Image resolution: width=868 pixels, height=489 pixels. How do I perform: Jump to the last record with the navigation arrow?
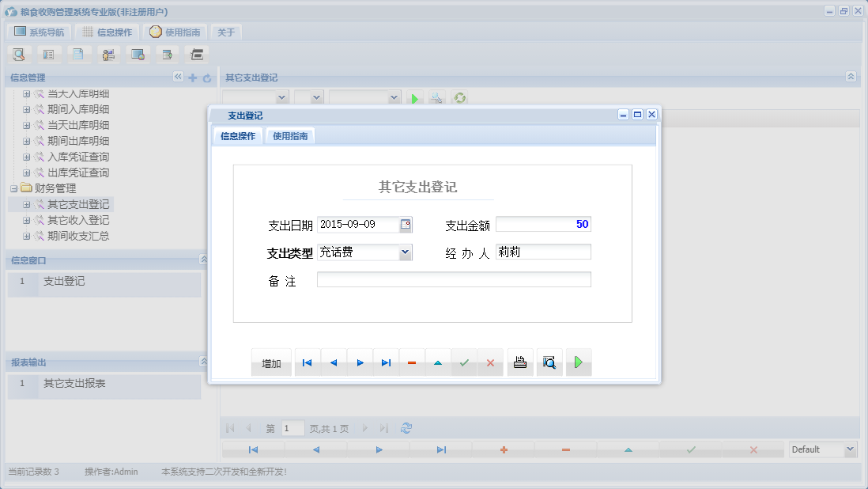[x=386, y=362]
